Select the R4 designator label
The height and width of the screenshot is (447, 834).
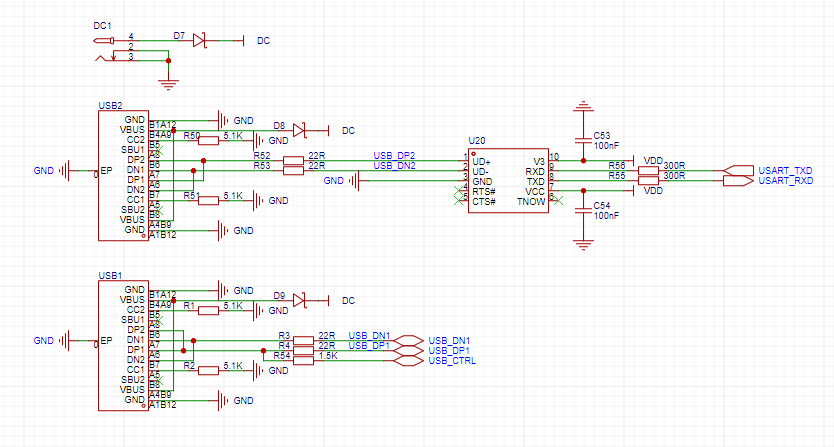coord(284,345)
